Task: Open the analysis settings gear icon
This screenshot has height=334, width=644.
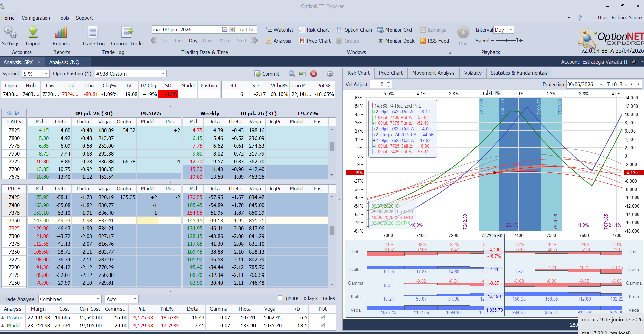Action: (330, 74)
